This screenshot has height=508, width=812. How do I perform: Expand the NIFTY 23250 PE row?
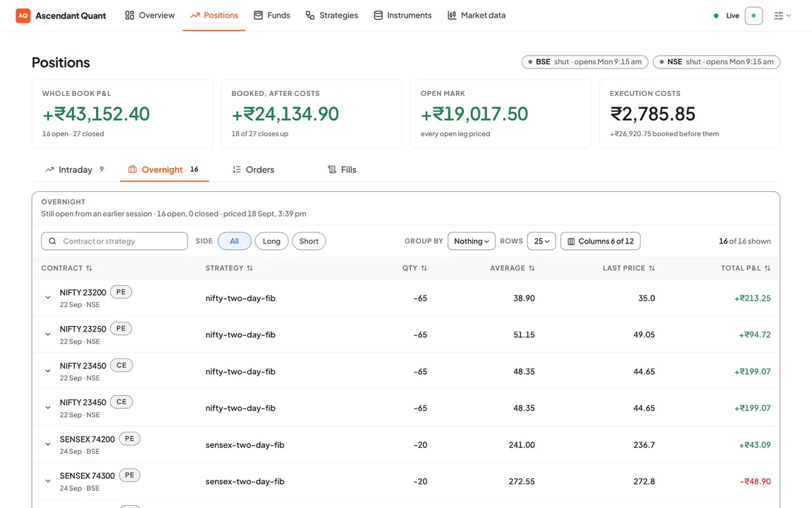48,334
